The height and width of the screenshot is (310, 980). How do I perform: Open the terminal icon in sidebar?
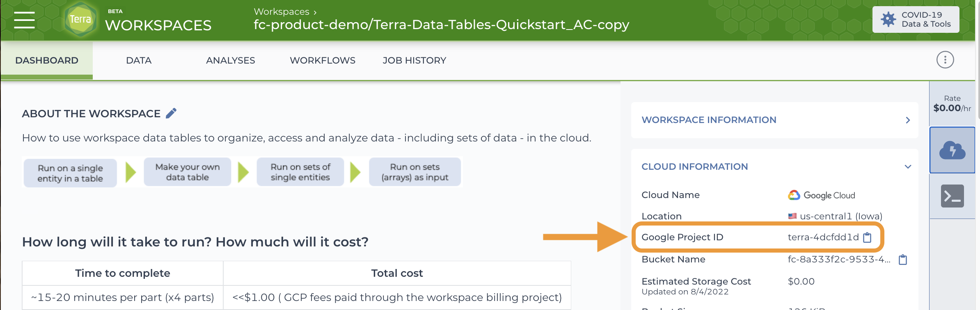coord(952,196)
